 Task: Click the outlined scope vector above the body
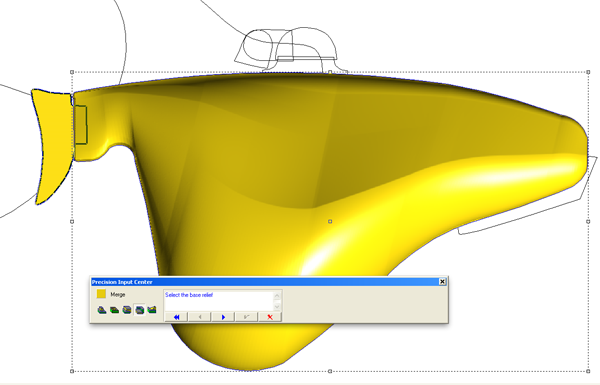[x=291, y=49]
